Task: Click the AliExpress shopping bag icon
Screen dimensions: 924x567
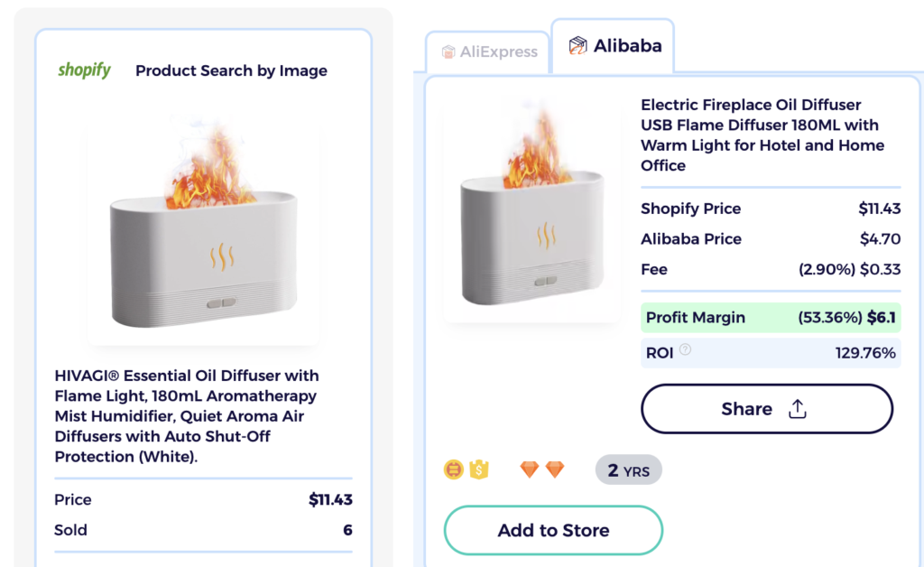Action: tap(448, 51)
